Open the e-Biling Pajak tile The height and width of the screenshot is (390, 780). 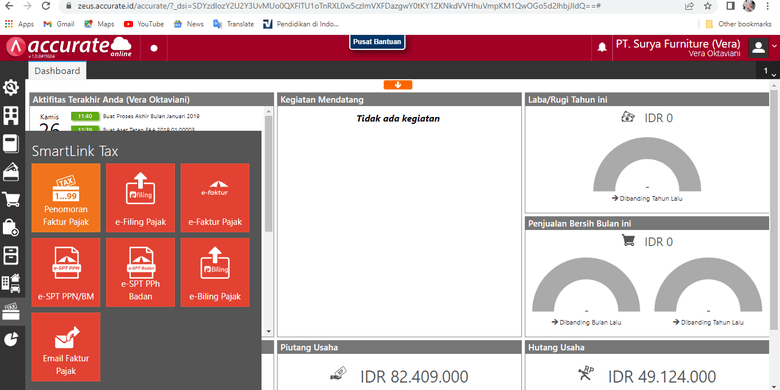pyautogui.click(x=215, y=272)
